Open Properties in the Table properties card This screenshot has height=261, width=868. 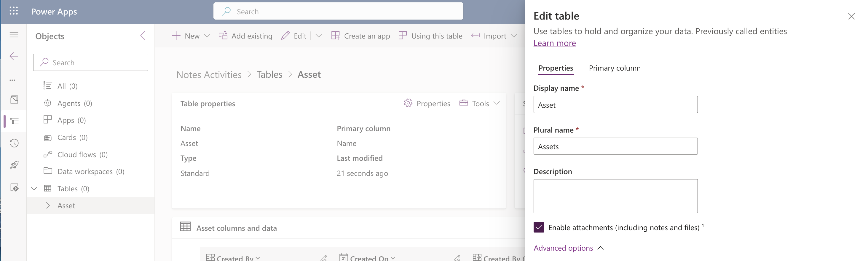click(427, 103)
